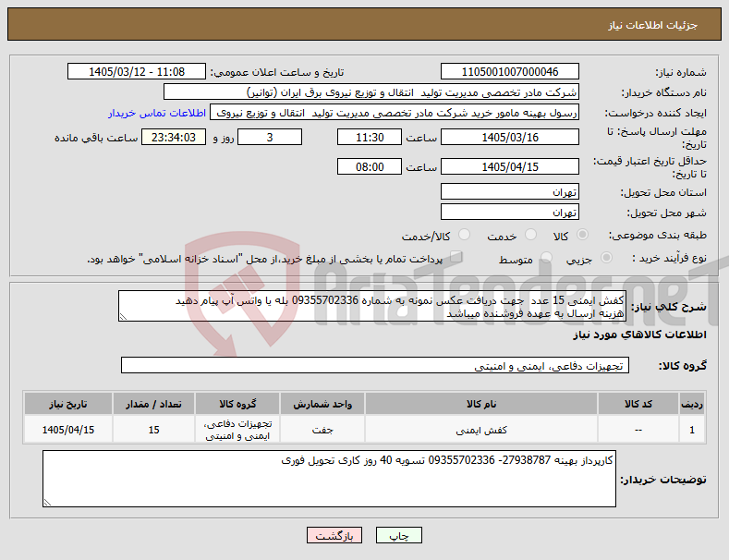
Task: Click the گروه کالا field
Action: pos(375,366)
